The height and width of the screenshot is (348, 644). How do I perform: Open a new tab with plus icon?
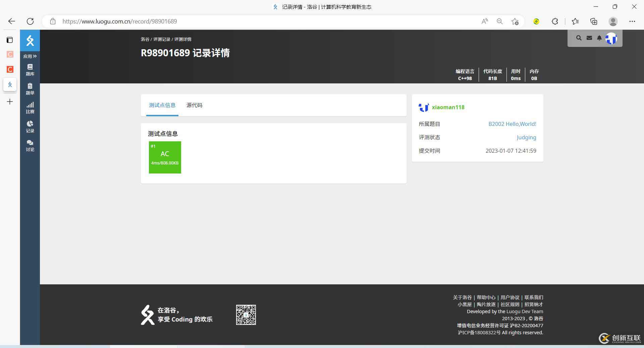click(x=10, y=101)
